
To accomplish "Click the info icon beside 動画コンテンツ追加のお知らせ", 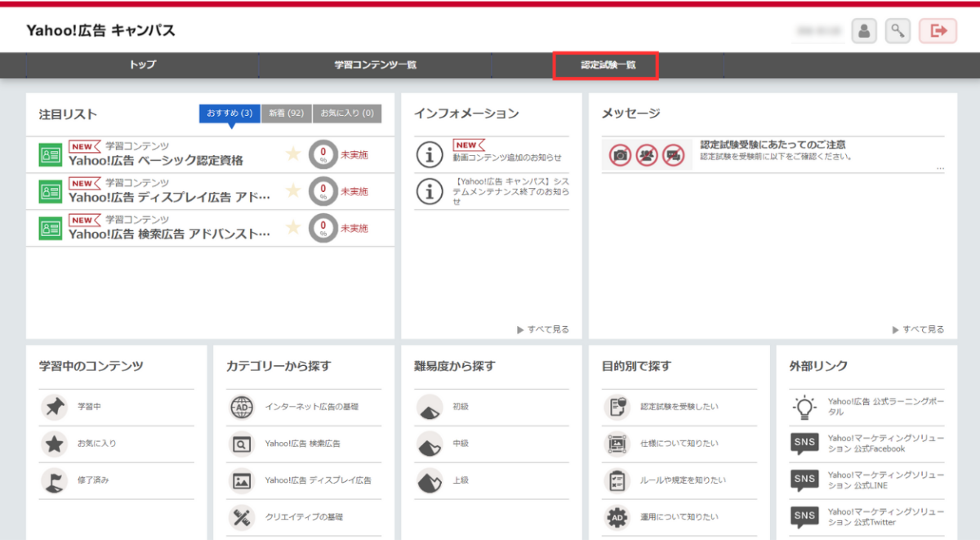I will (x=430, y=154).
